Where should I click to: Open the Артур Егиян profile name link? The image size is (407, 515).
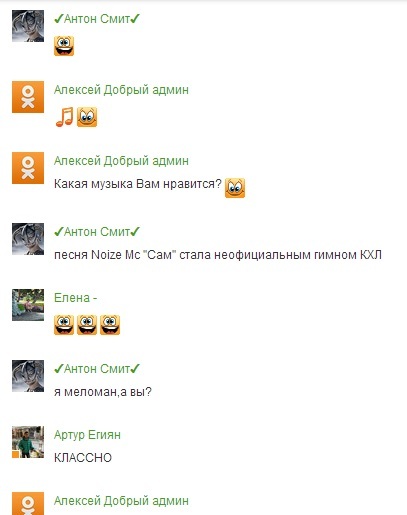pyautogui.click(x=87, y=435)
